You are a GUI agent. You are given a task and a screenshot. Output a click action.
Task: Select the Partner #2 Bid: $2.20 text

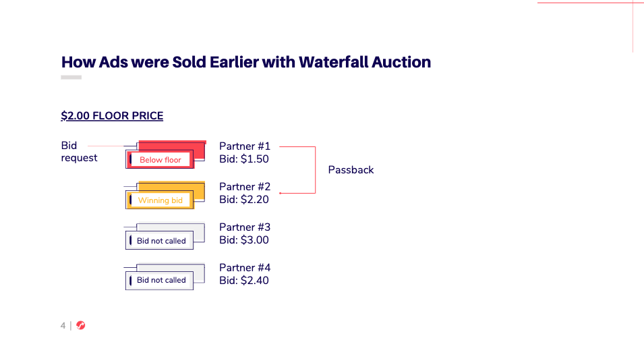tap(245, 193)
